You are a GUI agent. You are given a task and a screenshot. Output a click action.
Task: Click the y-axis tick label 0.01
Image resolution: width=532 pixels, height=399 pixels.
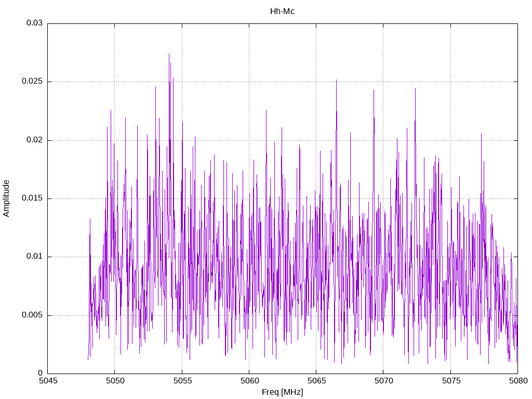[x=35, y=257]
